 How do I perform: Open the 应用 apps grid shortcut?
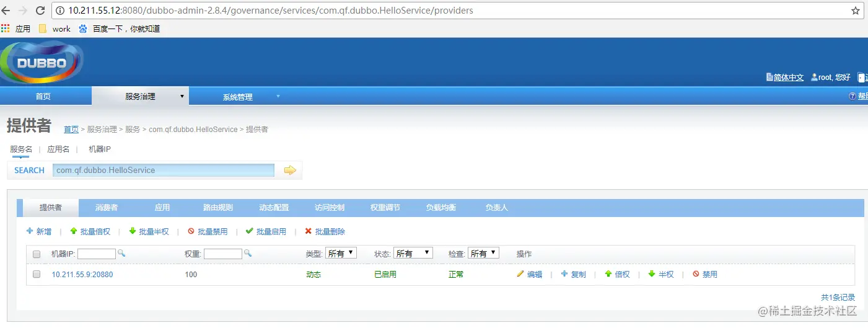[15, 29]
